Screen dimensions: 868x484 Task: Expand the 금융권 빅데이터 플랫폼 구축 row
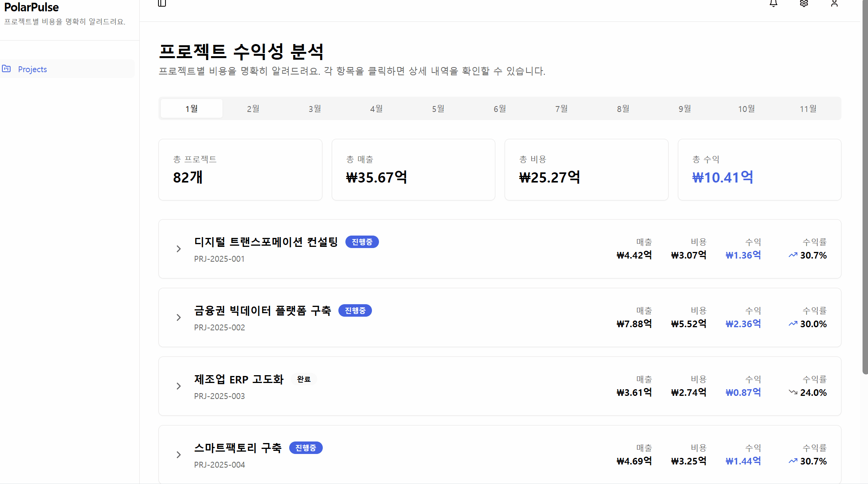click(178, 317)
